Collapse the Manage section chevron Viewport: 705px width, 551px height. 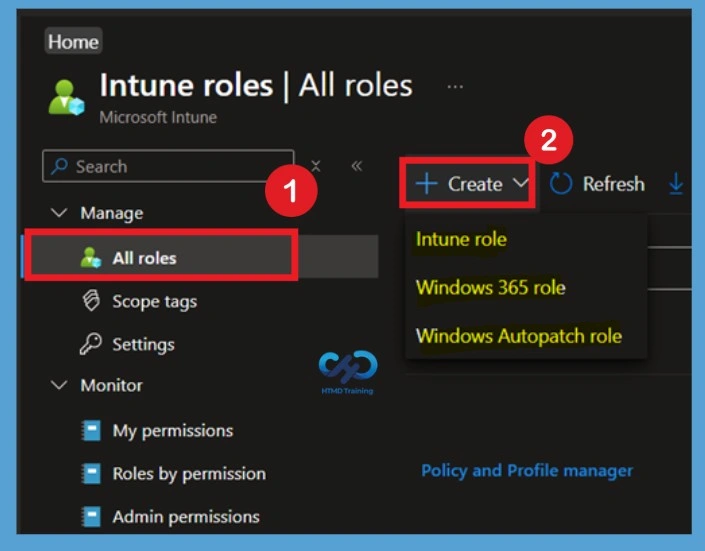click(59, 212)
